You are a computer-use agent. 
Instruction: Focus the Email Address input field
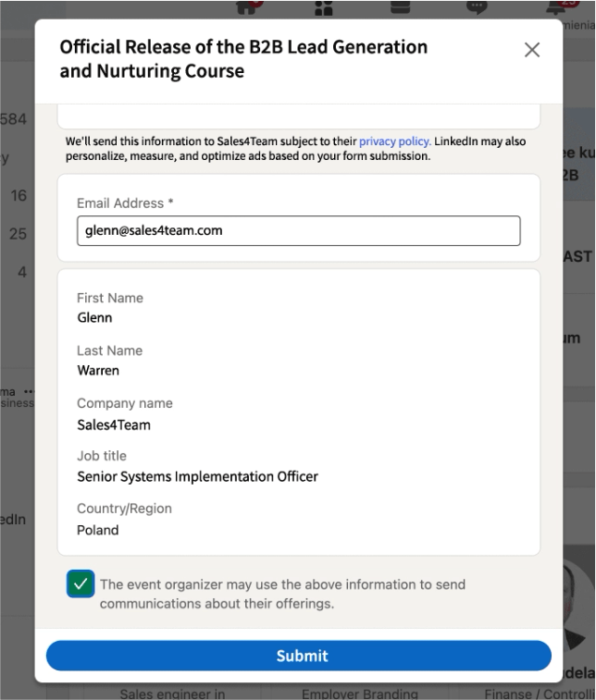(298, 231)
